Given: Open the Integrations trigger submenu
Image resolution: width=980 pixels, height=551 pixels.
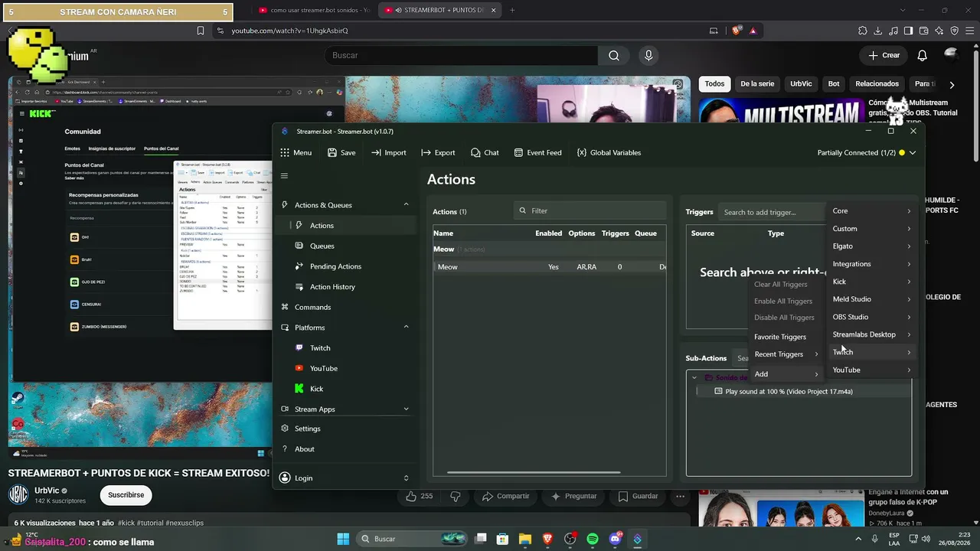Looking at the screenshot, I should click(872, 264).
